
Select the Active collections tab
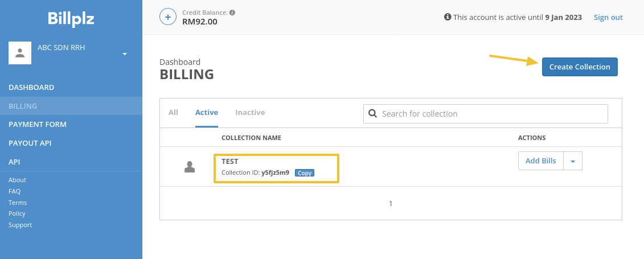click(207, 113)
